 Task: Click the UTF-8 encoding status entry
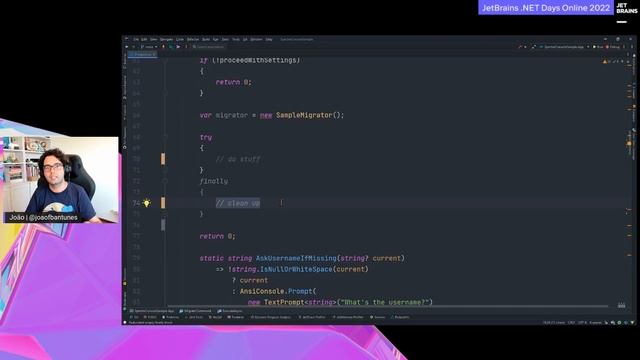click(x=582, y=322)
